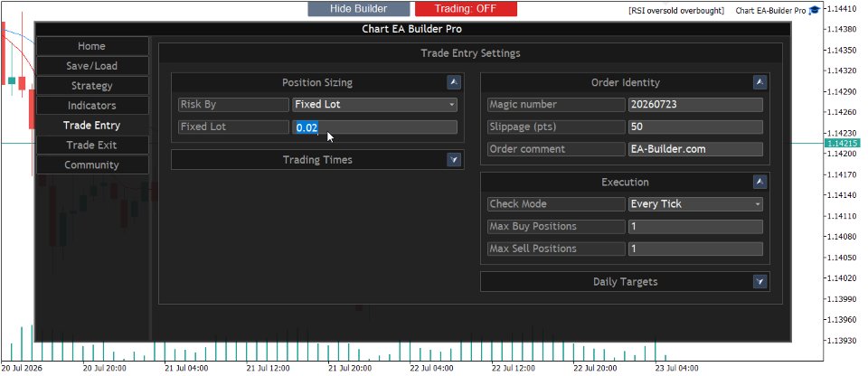Viewport: 868px width, 376px height.
Task: Click the Trade Entry Settings heading
Action: tap(470, 53)
